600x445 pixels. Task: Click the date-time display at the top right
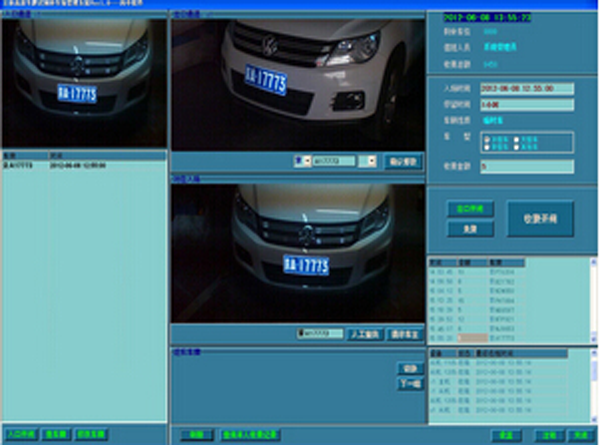pos(487,17)
